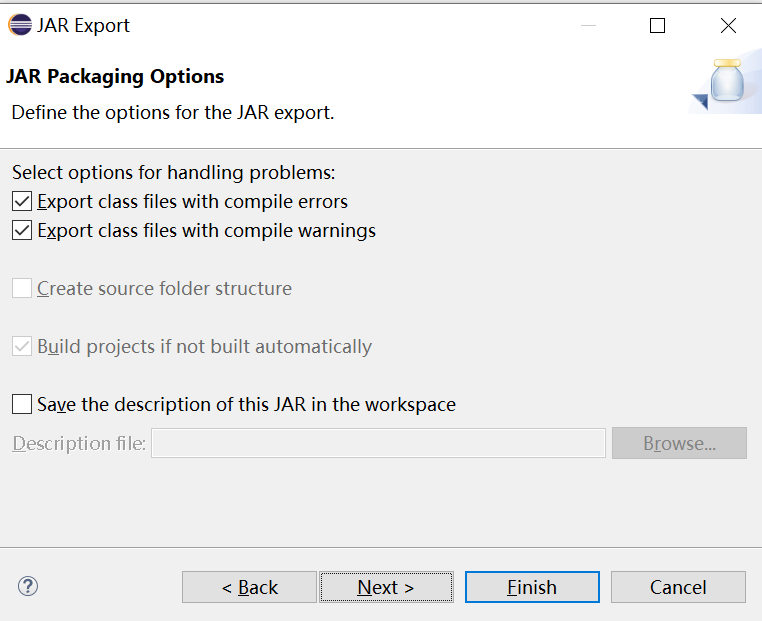This screenshot has width=762, height=621.
Task: Uncheck export class files with compile warnings
Action: [22, 231]
